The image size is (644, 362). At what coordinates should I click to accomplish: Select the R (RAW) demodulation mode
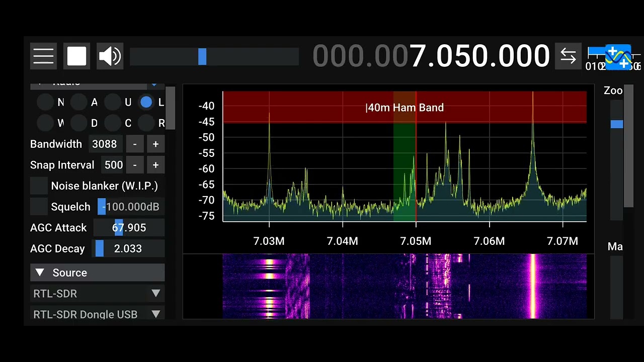click(x=146, y=123)
